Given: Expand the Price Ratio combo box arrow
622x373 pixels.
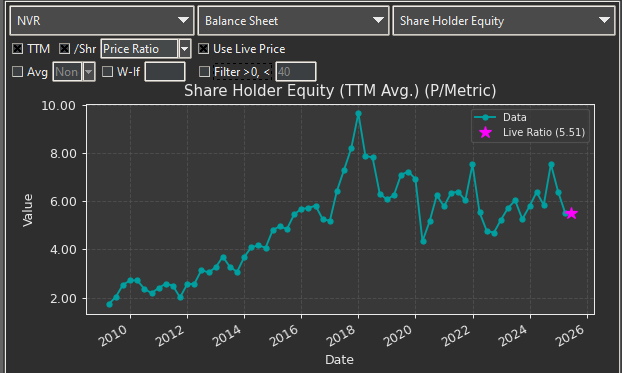Looking at the screenshot, I should point(185,49).
